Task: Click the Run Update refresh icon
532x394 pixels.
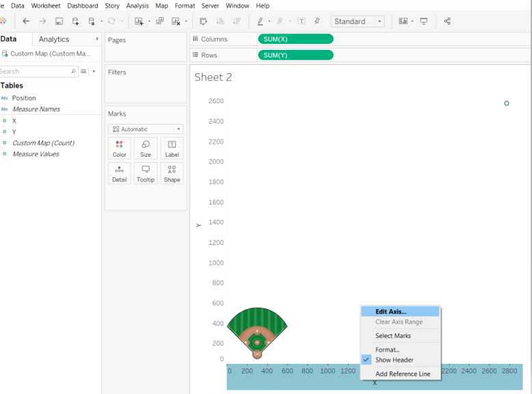Action: point(112,21)
